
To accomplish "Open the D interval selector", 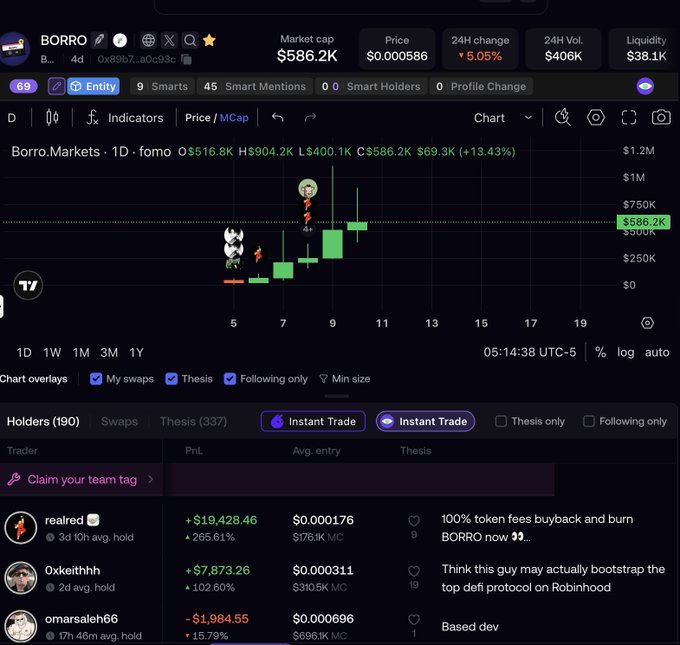I will point(12,118).
